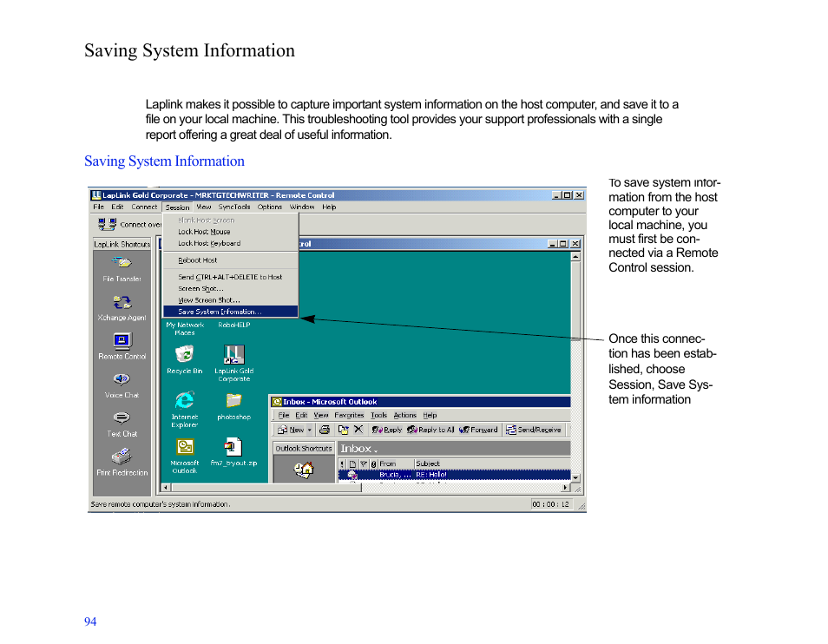
Task: Sort messages by the From column header
Action: point(396,463)
